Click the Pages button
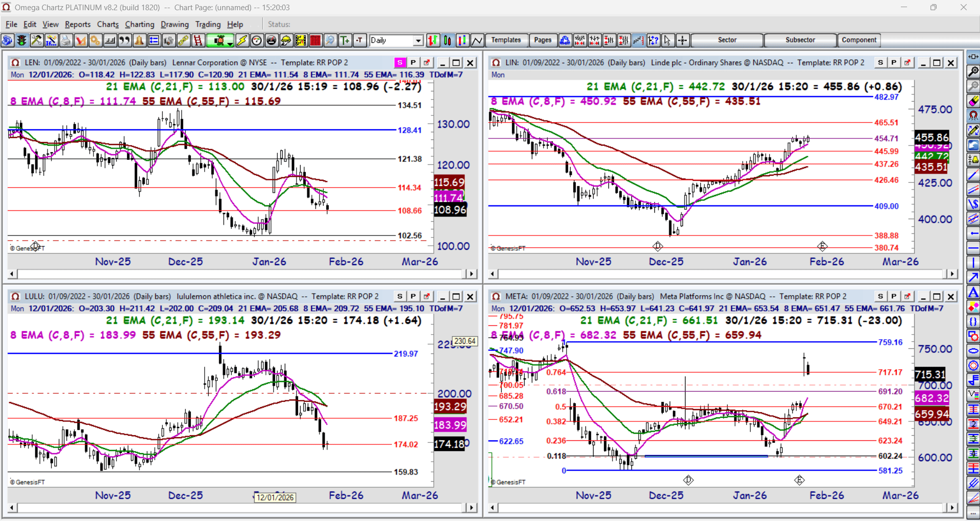The width and height of the screenshot is (980, 521). 543,40
